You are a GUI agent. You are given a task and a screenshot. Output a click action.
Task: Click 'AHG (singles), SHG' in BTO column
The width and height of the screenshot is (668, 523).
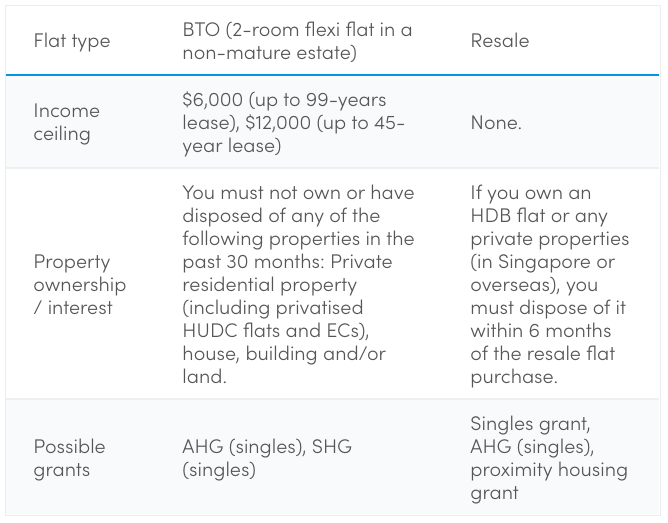(267, 446)
